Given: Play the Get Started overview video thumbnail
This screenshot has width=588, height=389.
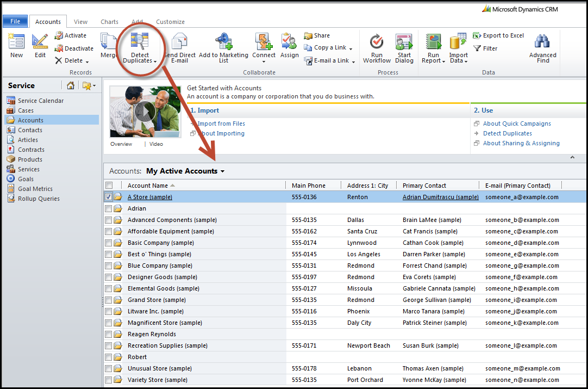Looking at the screenshot, I should (x=145, y=112).
